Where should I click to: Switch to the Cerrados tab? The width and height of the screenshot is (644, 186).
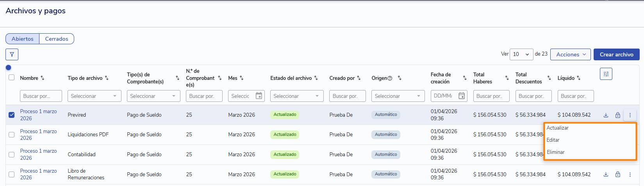[x=57, y=39]
